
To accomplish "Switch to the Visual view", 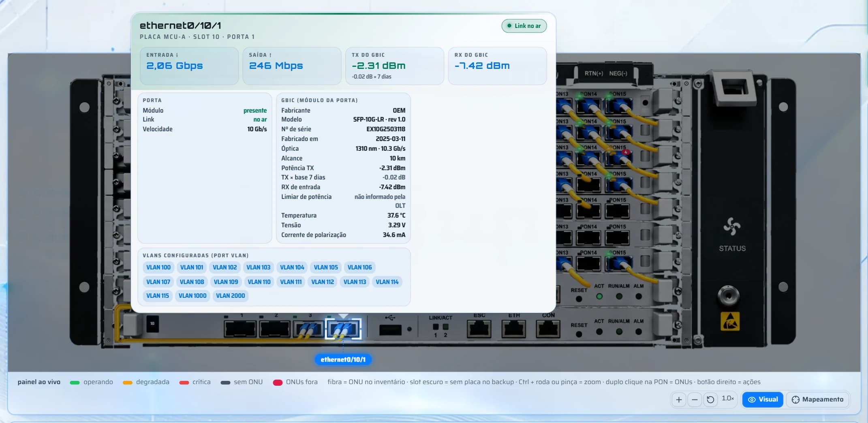I will tap(763, 399).
